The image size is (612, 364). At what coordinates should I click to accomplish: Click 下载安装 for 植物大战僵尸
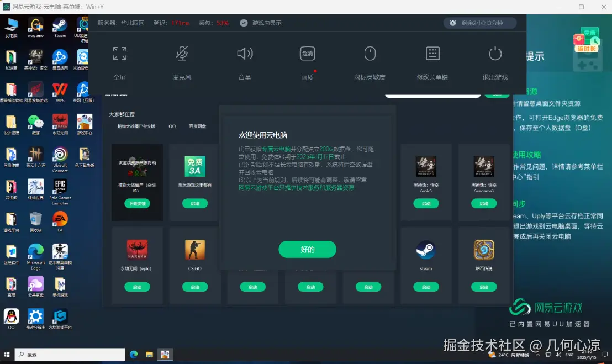click(137, 203)
